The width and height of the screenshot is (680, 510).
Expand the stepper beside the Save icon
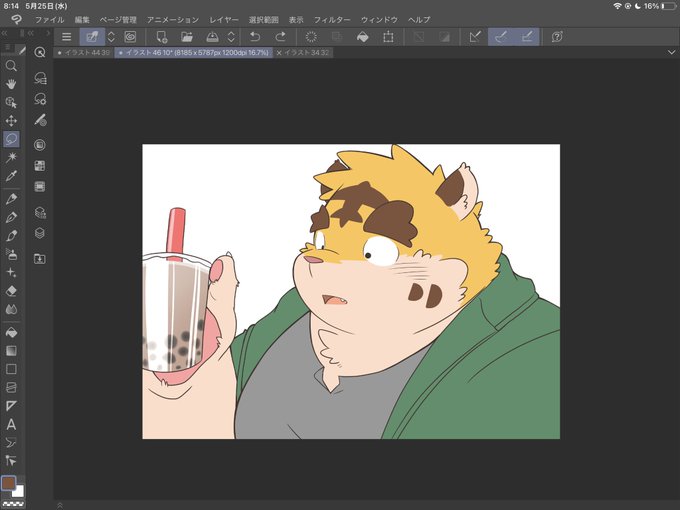pyautogui.click(x=231, y=37)
